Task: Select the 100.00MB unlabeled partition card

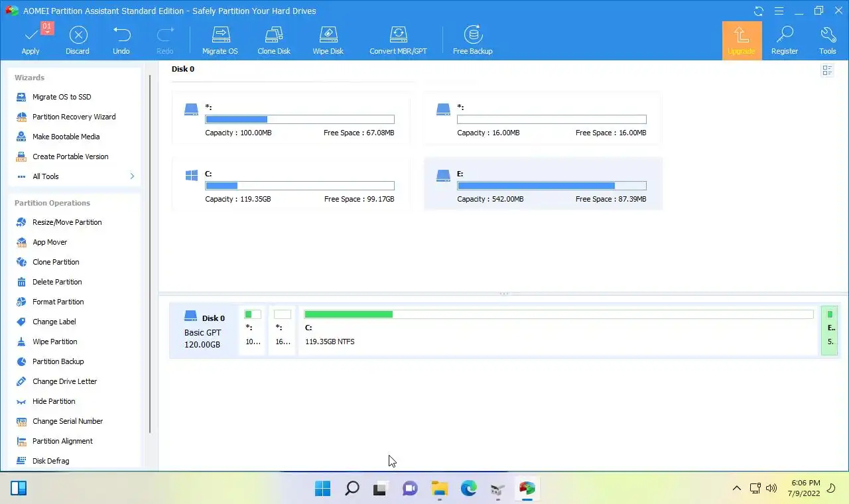Action: [291, 119]
